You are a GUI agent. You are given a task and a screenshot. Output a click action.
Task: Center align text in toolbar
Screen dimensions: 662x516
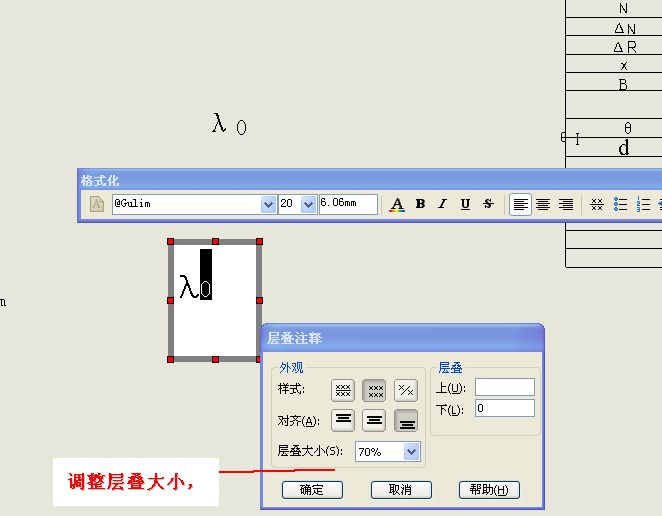coord(543,204)
